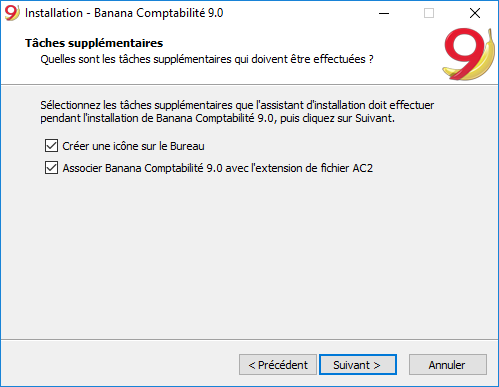The width and height of the screenshot is (499, 387).
Task: Uncheck the Créer une icône sur le Bureau box
Action: (51, 146)
